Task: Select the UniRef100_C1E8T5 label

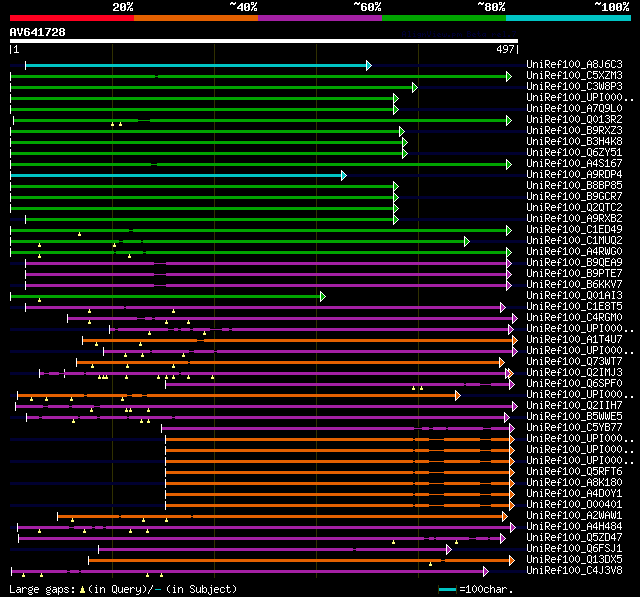Action: (574, 307)
